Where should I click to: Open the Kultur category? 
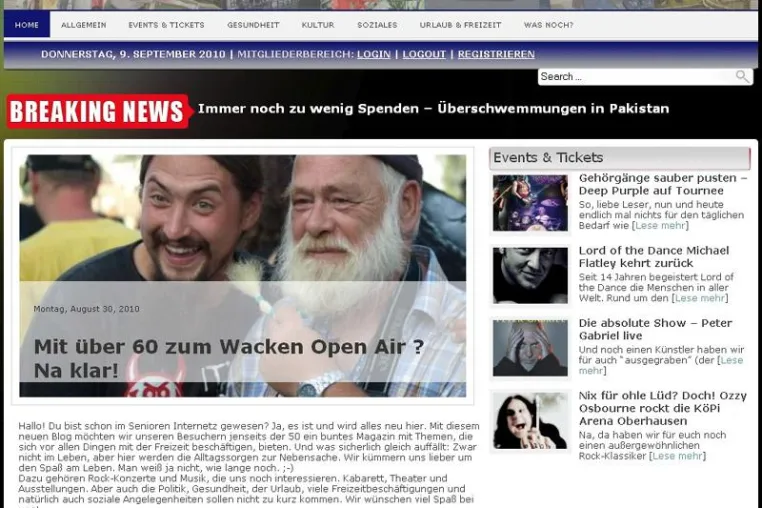318,25
